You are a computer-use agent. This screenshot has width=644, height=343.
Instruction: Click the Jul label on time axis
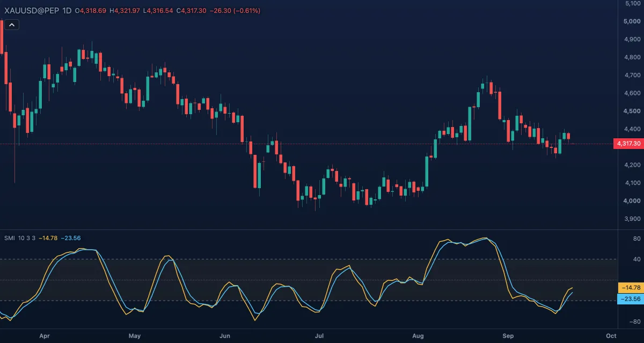click(x=319, y=336)
